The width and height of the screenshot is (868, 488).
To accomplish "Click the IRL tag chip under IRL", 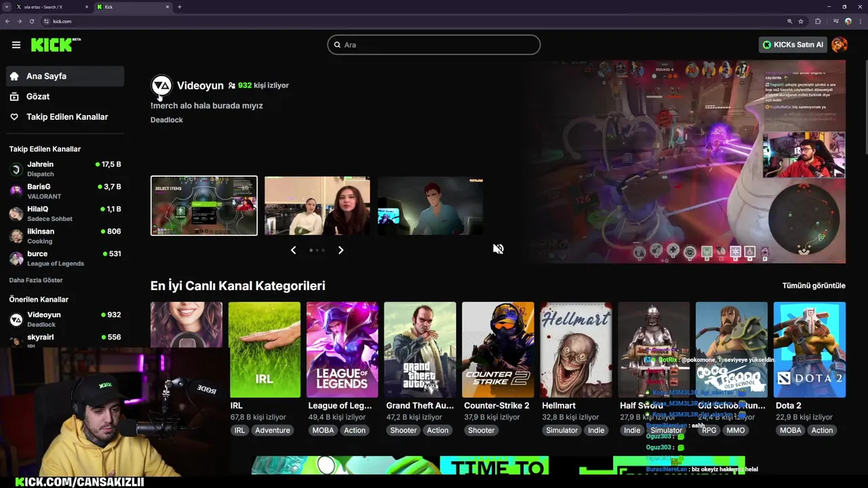I will pos(239,430).
